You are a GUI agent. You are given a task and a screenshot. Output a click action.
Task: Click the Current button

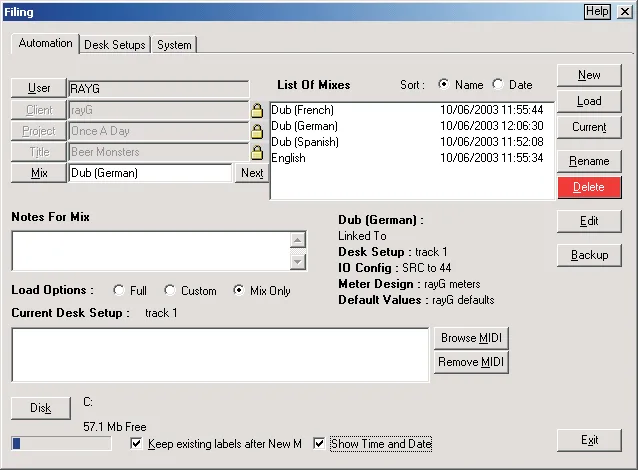(x=589, y=127)
